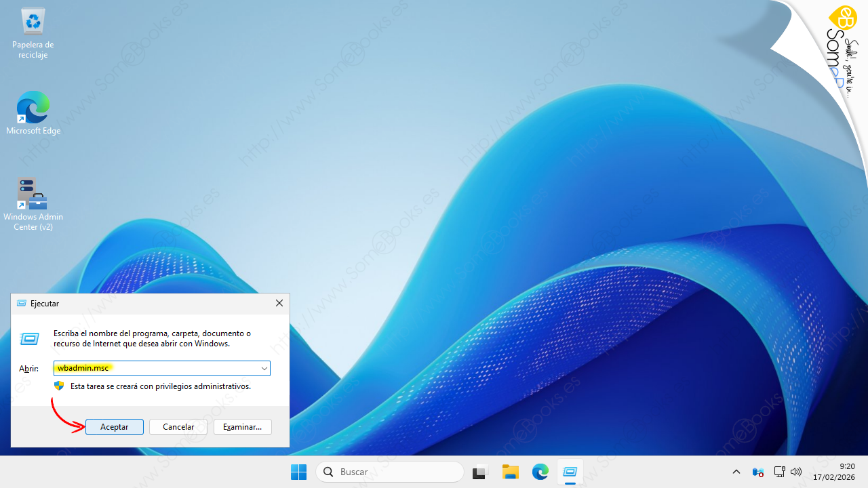Open Task View from the taskbar
Image resolution: width=868 pixels, height=488 pixels.
point(480,471)
